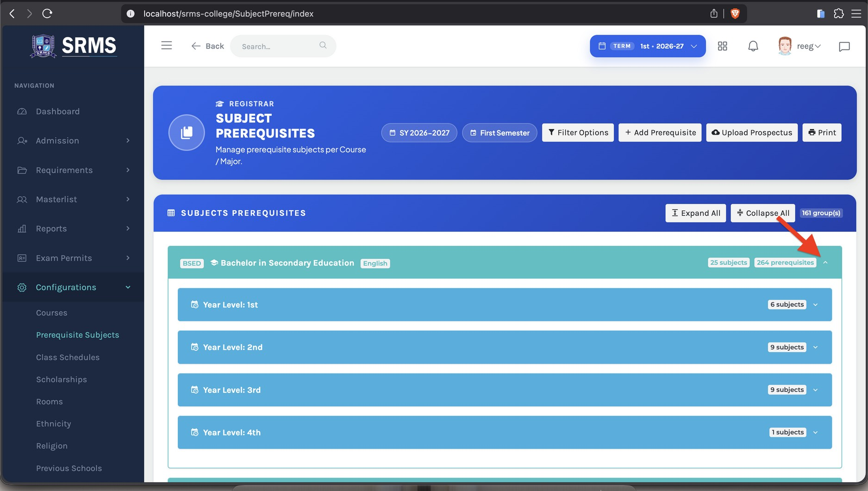
Task: Expand Year Level: 1st chevron
Action: click(x=815, y=305)
